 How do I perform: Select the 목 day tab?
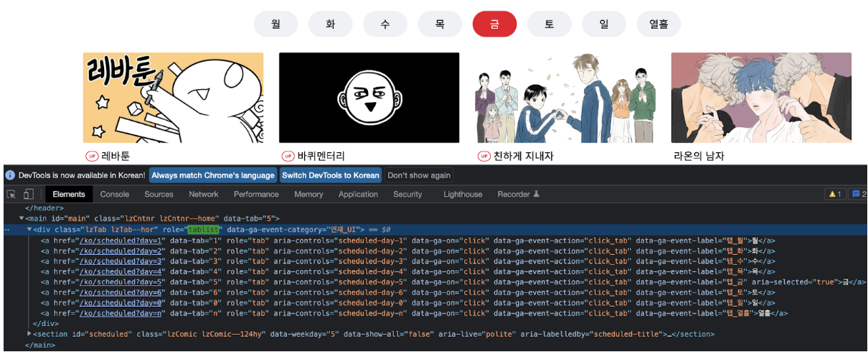coord(440,24)
